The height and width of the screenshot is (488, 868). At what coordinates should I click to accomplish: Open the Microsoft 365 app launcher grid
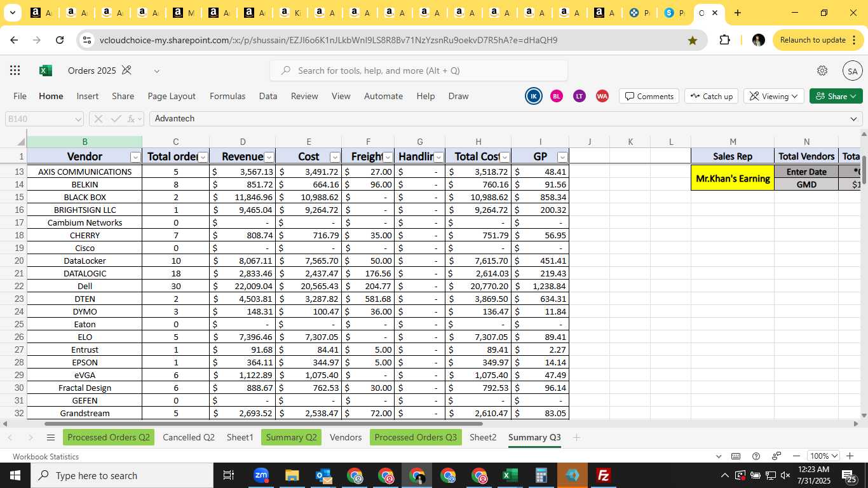15,71
